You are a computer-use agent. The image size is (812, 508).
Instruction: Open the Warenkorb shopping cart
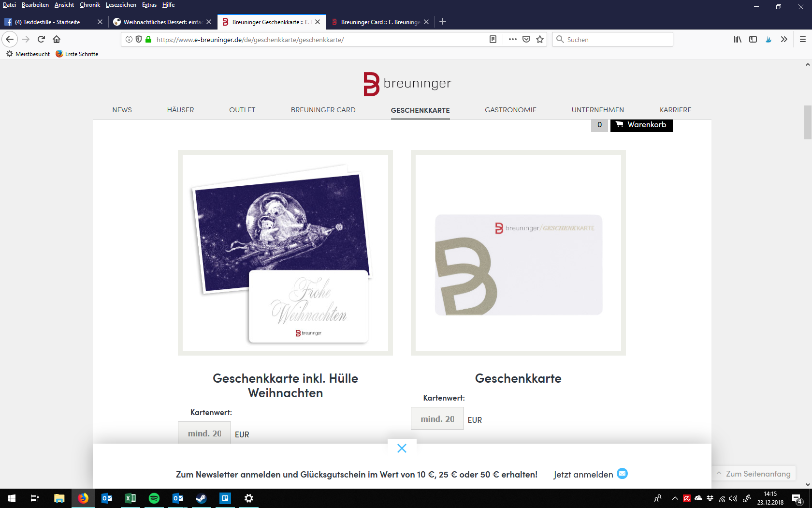(x=641, y=125)
